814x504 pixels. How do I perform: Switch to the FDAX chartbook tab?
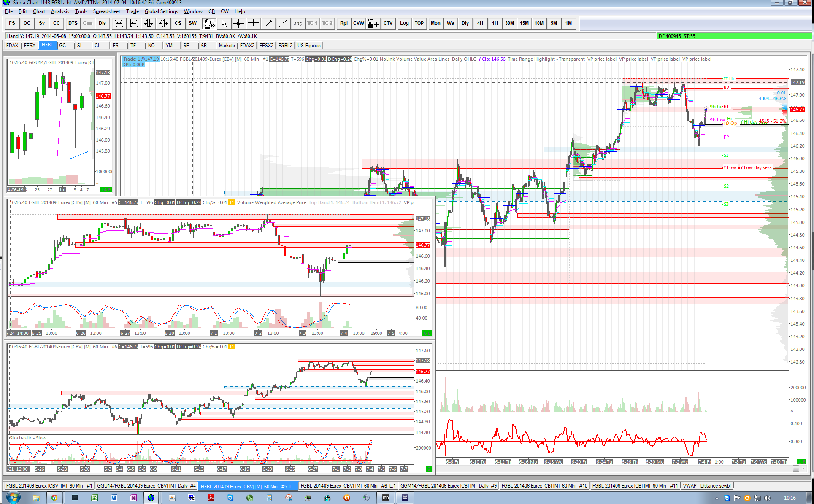[x=12, y=46]
